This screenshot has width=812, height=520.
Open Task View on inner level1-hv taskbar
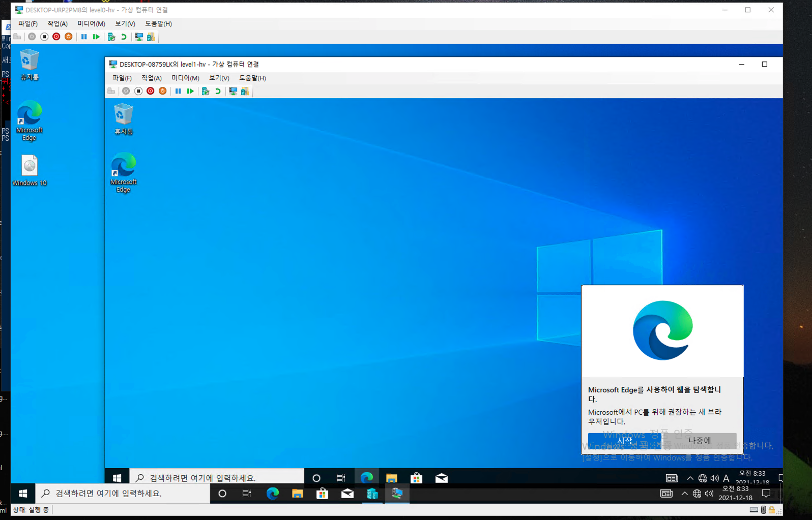tap(341, 478)
